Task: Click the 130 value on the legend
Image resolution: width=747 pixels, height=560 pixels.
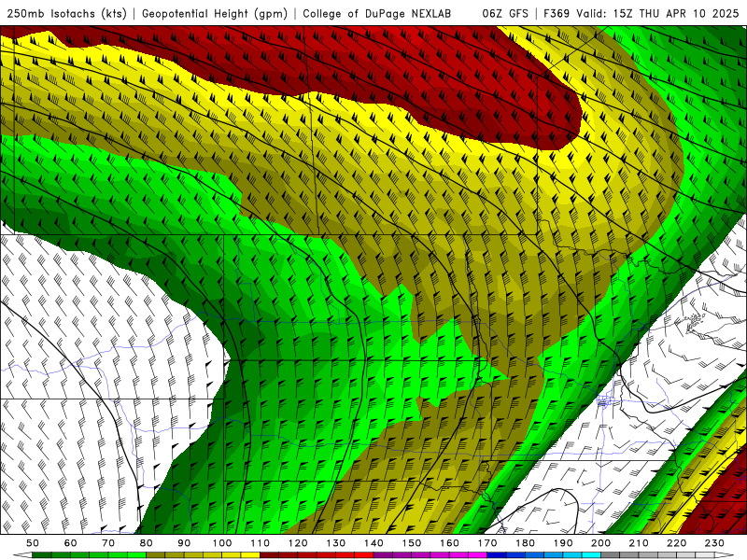Action: pyautogui.click(x=336, y=543)
